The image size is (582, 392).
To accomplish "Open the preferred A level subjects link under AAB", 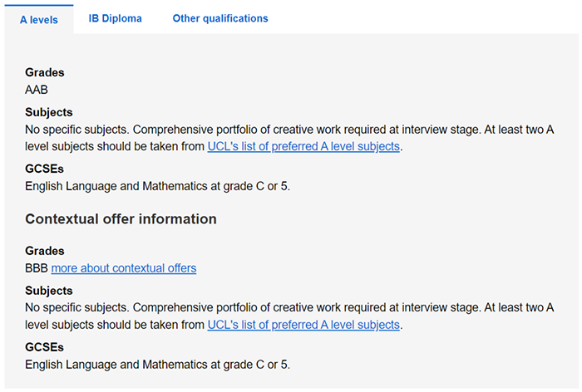I will pos(303,146).
